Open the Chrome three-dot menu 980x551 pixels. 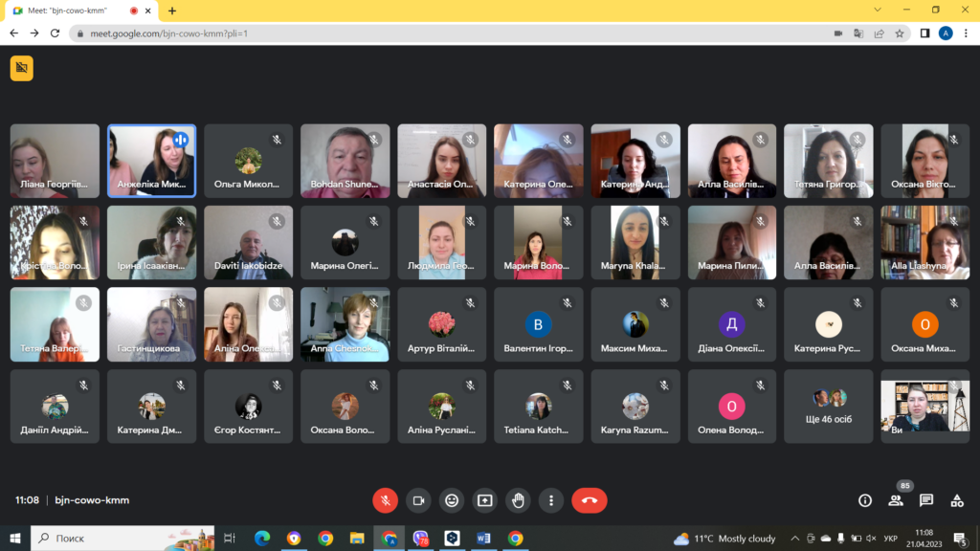[x=966, y=33]
